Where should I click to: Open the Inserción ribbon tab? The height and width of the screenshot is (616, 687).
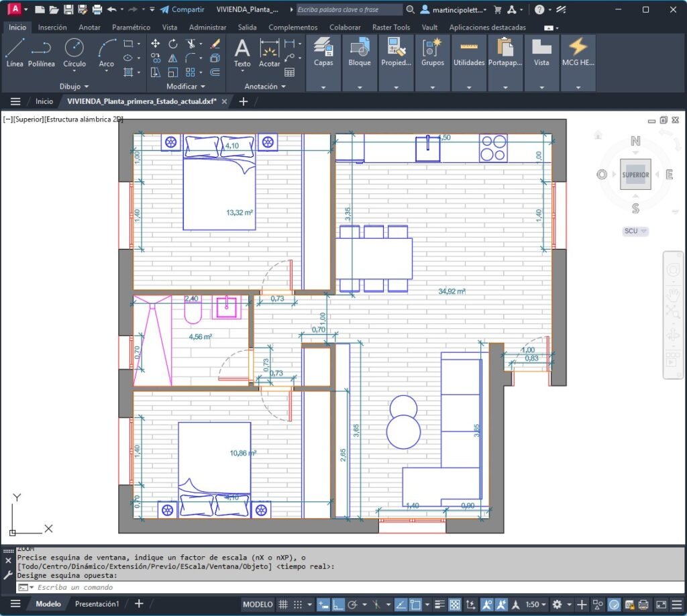coord(52,27)
